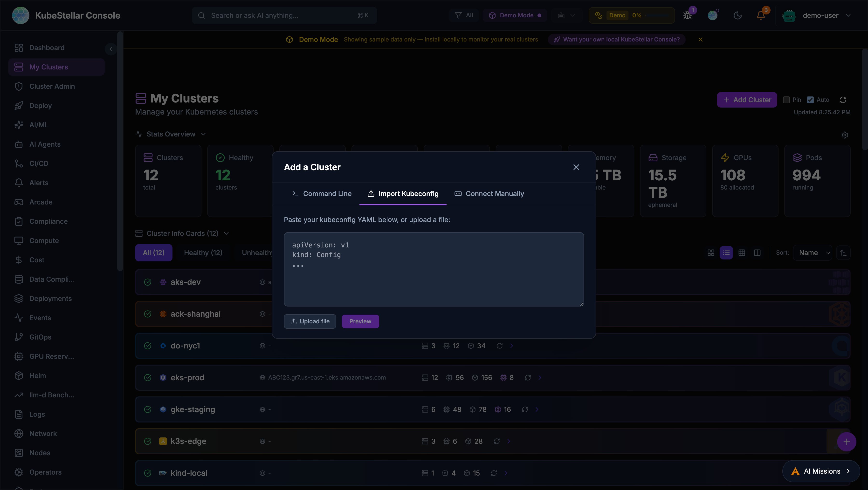Collapse the Stats Overview section

click(x=204, y=134)
